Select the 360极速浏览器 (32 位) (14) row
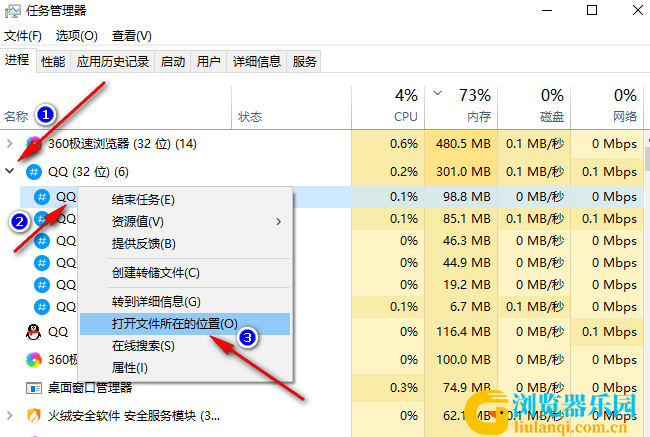 click(175, 144)
